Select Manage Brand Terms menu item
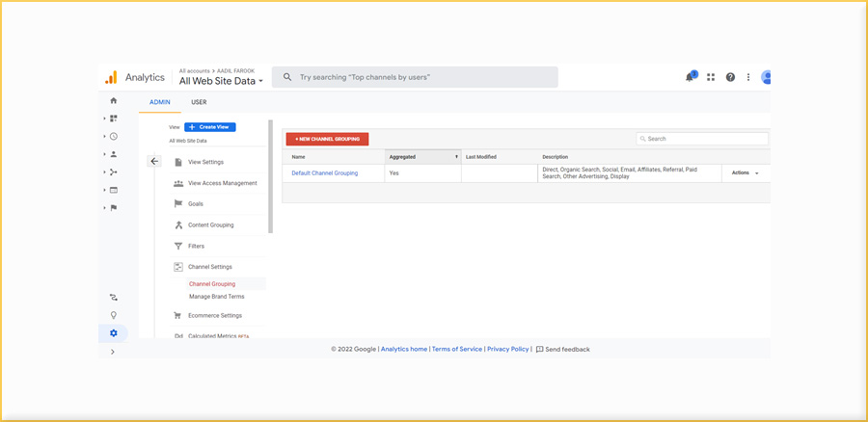The image size is (868, 422). tap(216, 297)
